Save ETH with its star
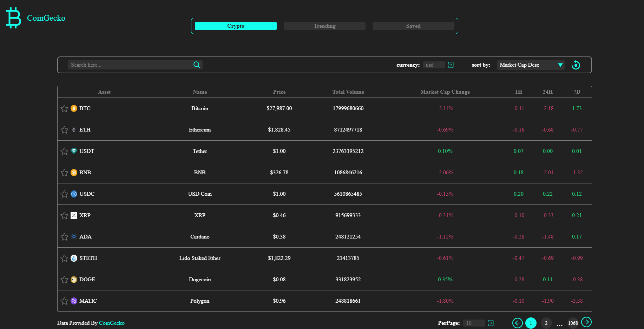644x329 pixels. (64, 130)
